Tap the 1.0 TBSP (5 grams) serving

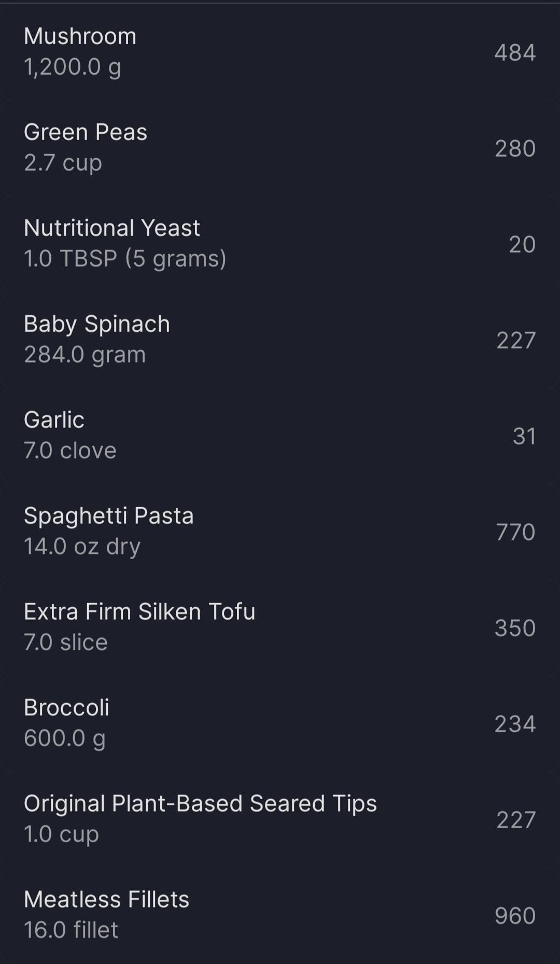[125, 259]
